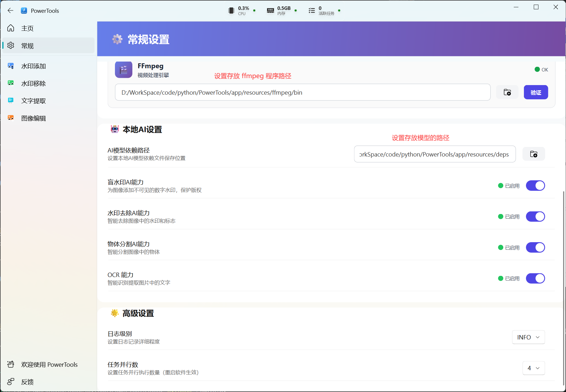Toggle 盲水印AI能力 switch
Screen dimensions: 566x392
click(x=535, y=186)
